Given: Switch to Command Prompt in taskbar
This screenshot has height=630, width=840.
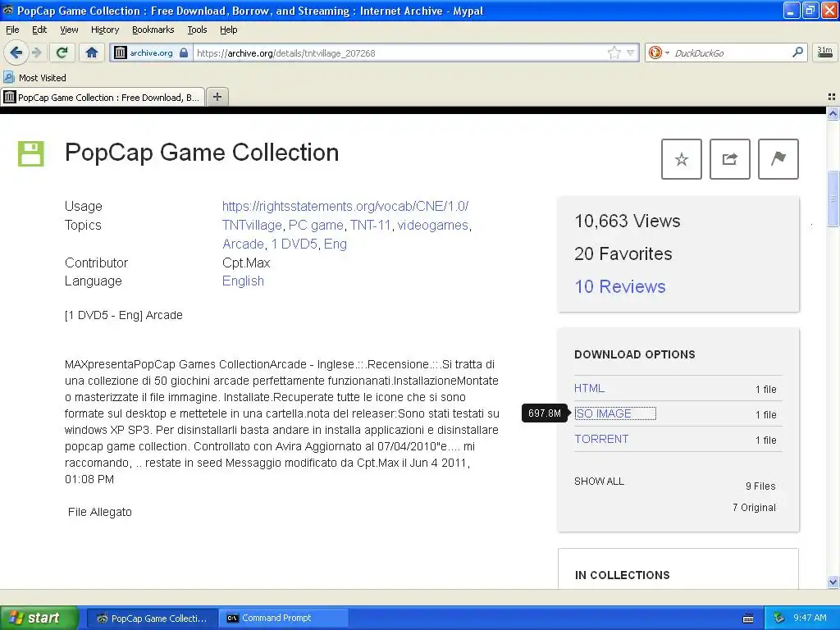Looking at the screenshot, I should click(x=283, y=619).
